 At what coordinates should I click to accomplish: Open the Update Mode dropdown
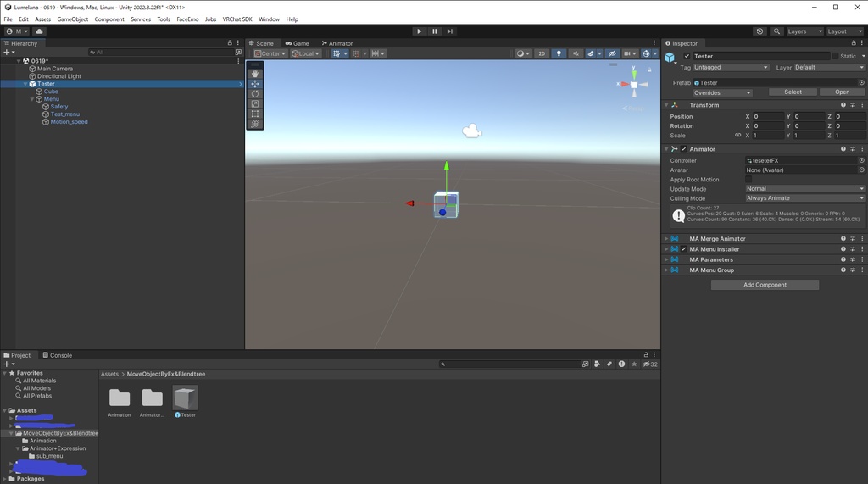point(805,189)
